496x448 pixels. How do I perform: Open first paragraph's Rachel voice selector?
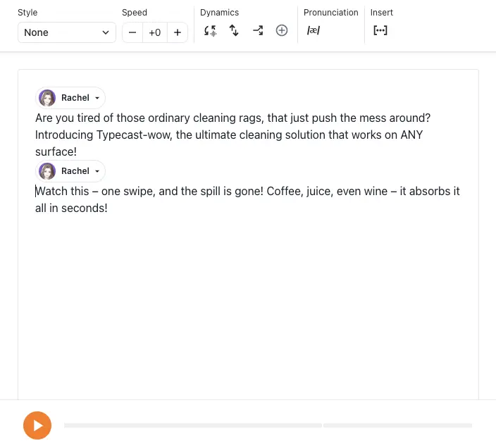(70, 98)
